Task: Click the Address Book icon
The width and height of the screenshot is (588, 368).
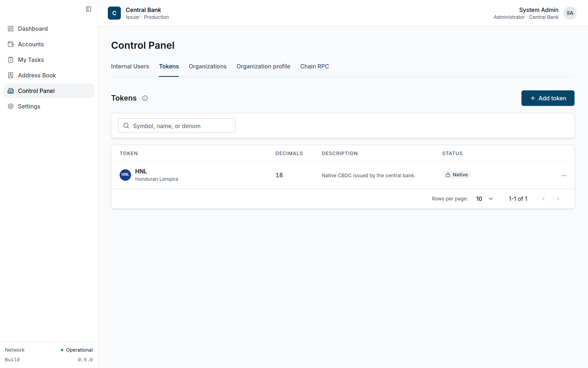Action: 11,75
